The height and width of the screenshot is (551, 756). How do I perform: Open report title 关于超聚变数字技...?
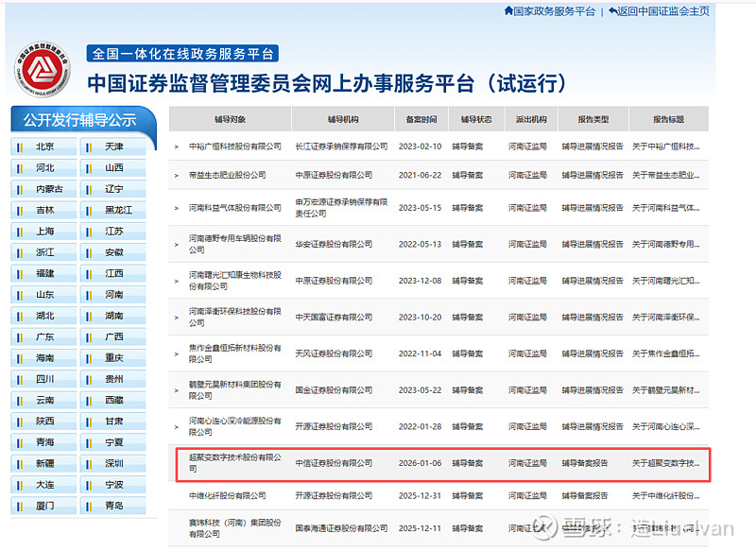coord(666,463)
